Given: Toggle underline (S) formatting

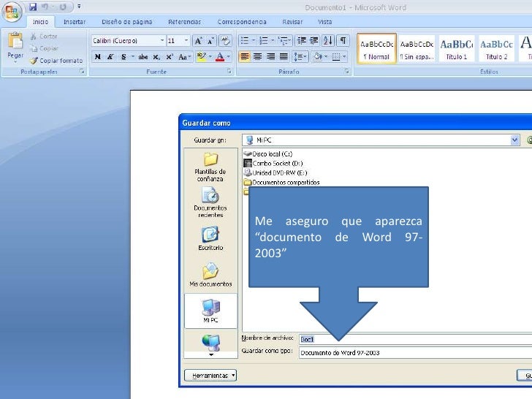Looking at the screenshot, I should (x=123, y=57).
